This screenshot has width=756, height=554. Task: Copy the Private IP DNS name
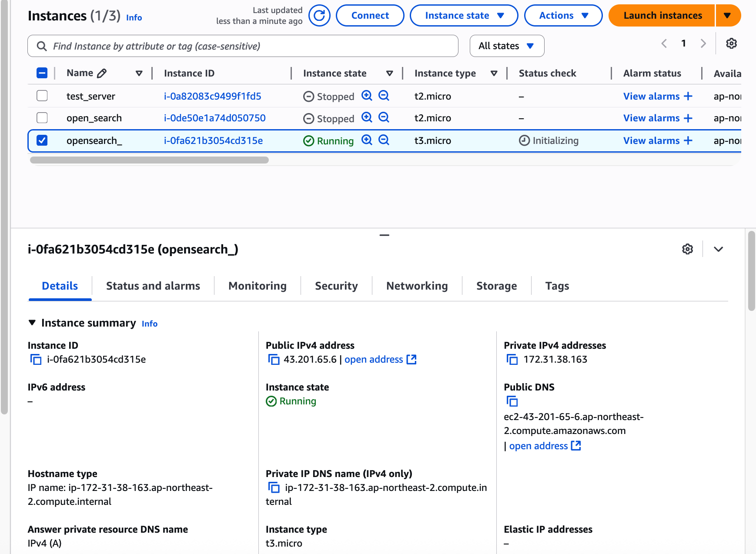[274, 487]
